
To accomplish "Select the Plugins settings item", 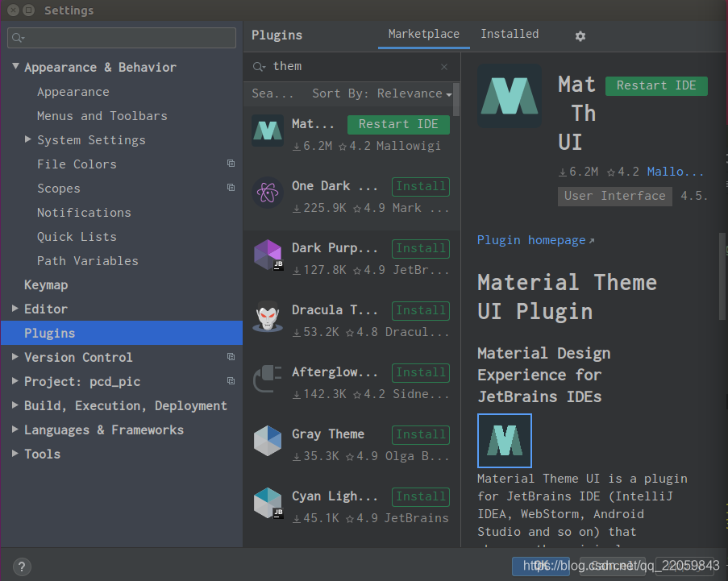I will [x=122, y=333].
